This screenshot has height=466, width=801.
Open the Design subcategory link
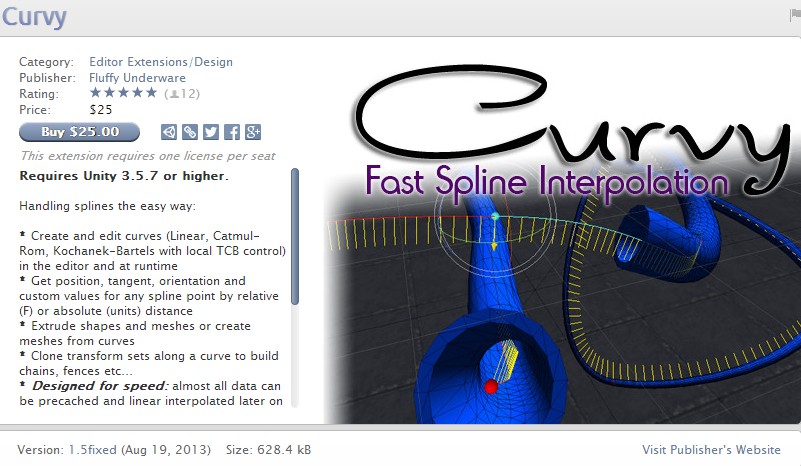click(x=214, y=62)
